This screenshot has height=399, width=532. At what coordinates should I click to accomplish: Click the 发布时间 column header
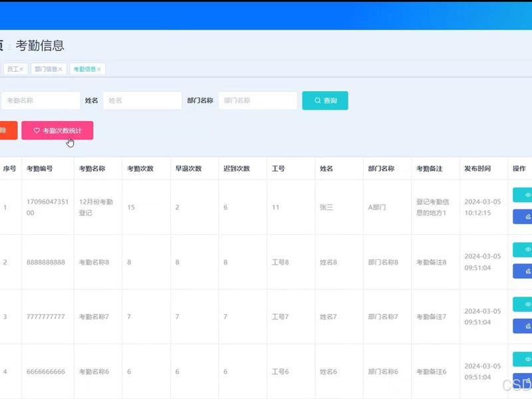click(x=477, y=169)
